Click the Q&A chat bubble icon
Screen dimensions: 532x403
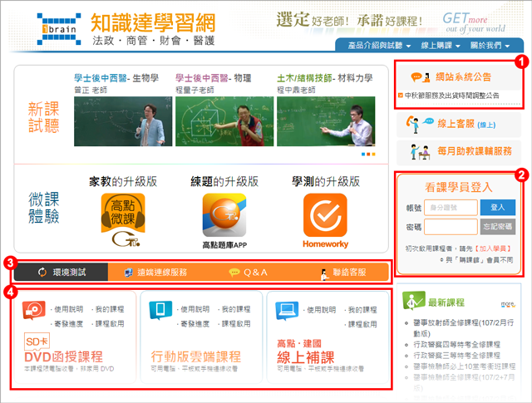(x=234, y=273)
